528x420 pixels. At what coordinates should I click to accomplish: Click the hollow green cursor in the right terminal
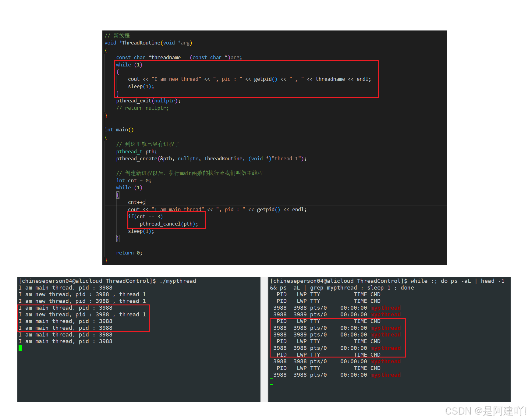click(x=272, y=382)
